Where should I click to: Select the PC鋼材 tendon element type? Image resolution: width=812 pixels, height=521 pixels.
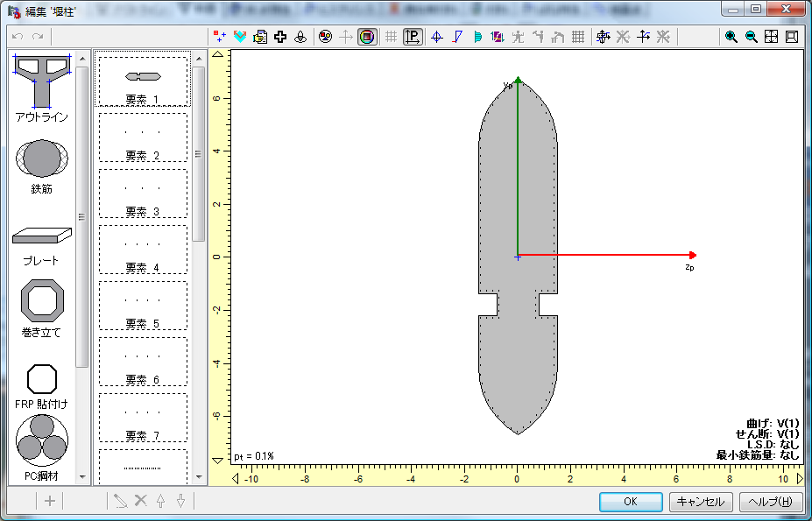42,447
